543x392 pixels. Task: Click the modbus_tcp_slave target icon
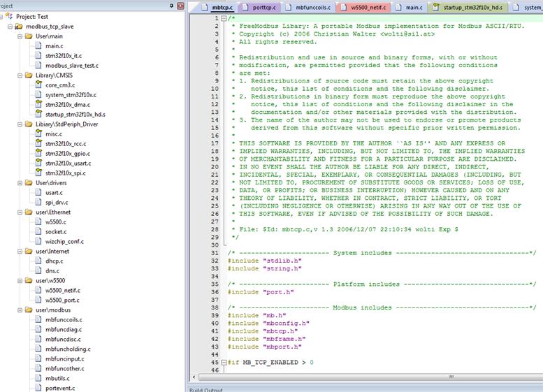(19, 26)
